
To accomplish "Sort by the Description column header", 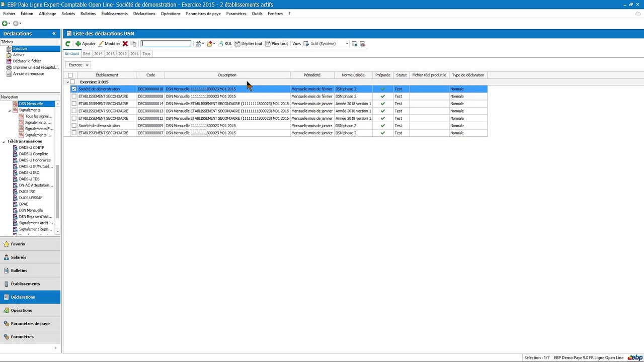I will pyautogui.click(x=227, y=75).
